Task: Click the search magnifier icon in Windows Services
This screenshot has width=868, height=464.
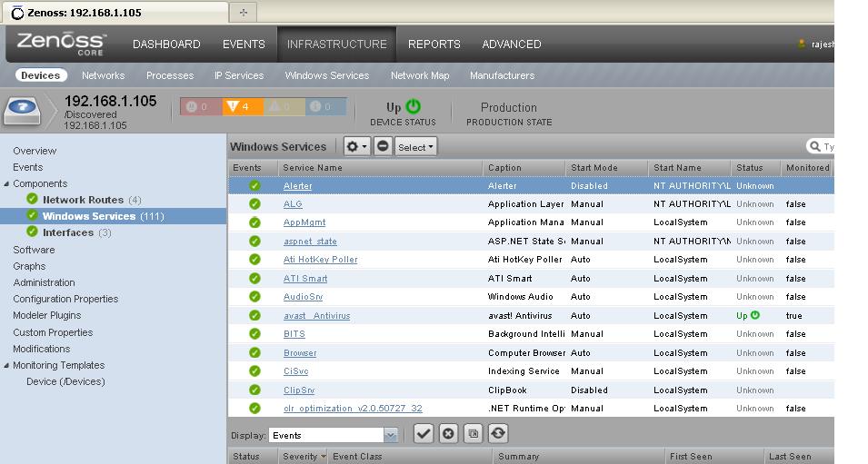Action: coord(815,147)
